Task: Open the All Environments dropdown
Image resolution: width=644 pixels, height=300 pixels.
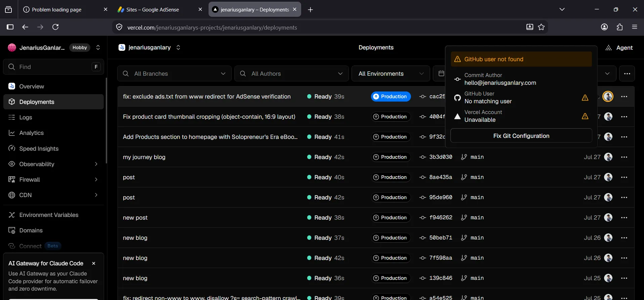Action: (x=391, y=74)
